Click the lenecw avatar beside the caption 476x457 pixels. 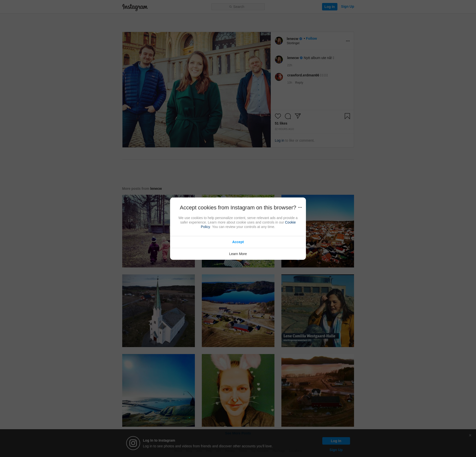coord(279,60)
